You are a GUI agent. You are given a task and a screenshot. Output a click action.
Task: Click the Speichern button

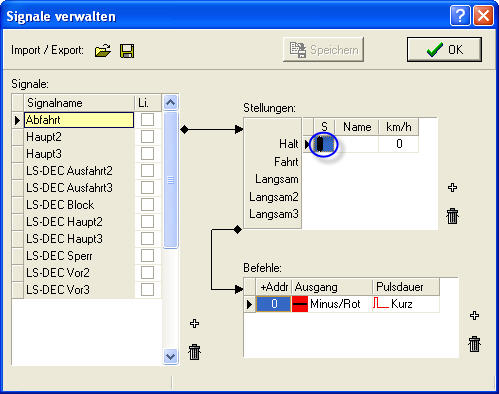[x=323, y=50]
